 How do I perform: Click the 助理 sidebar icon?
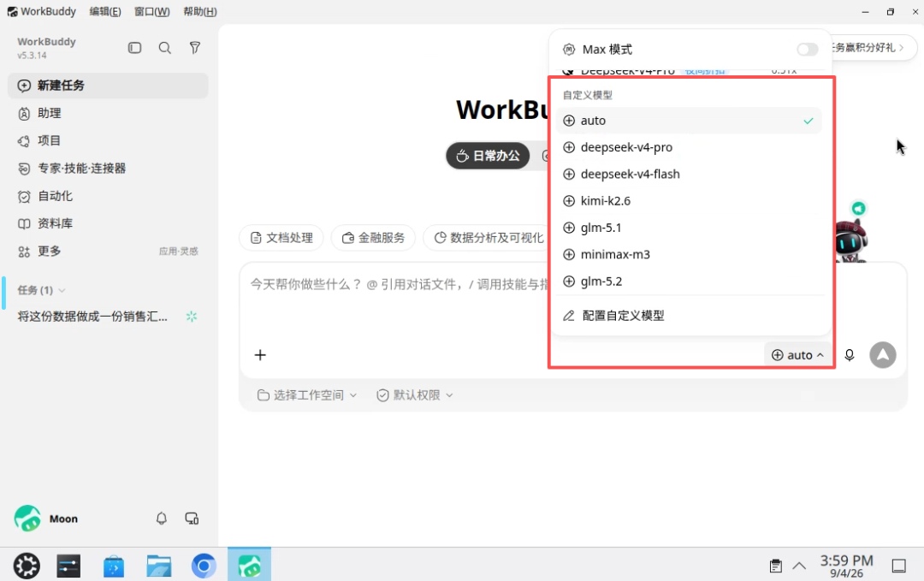[x=24, y=113]
